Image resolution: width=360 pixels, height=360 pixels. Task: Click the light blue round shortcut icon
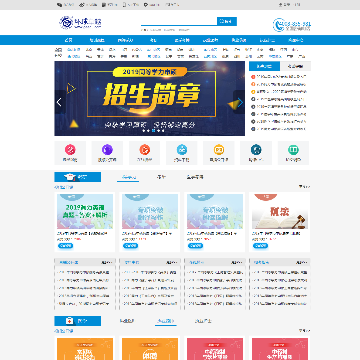pyautogui.click(x=182, y=150)
